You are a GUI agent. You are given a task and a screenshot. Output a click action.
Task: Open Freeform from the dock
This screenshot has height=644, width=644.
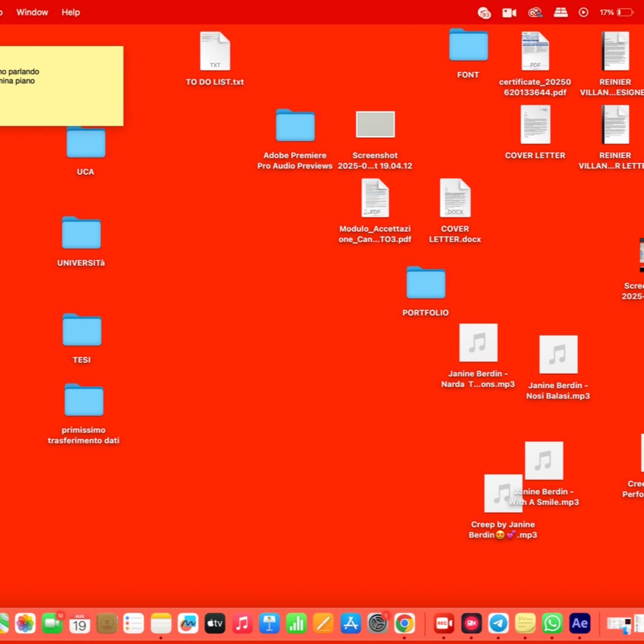click(x=188, y=623)
